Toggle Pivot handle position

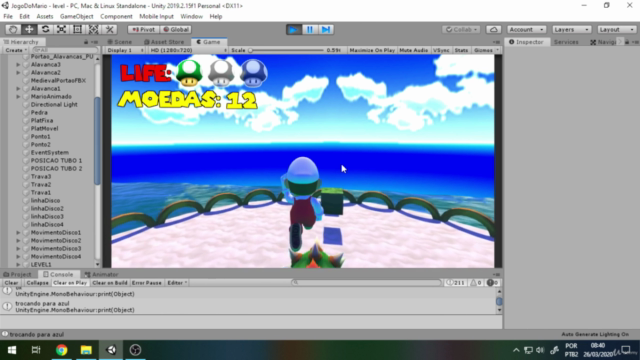[x=143, y=29]
